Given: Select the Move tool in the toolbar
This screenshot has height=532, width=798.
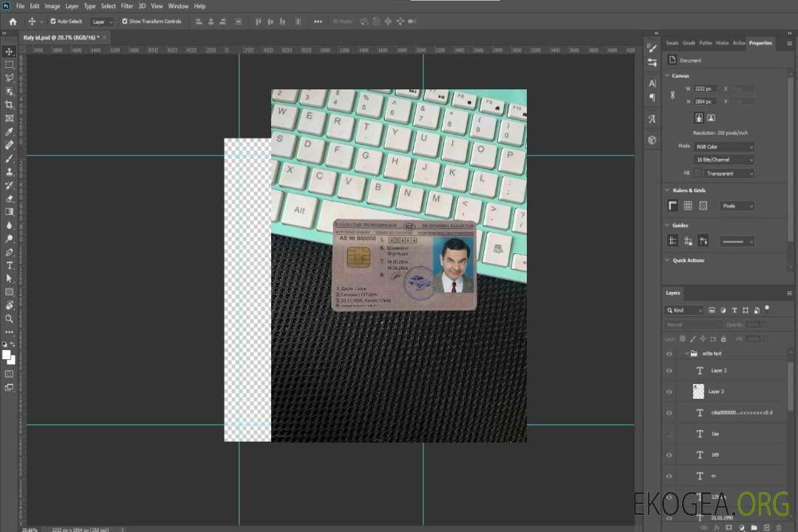Looking at the screenshot, I should (9, 52).
